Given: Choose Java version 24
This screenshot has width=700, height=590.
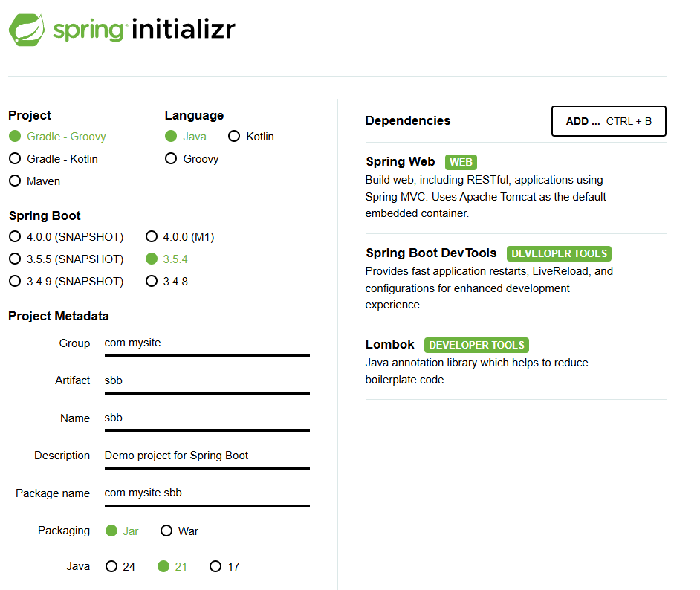Looking at the screenshot, I should tap(120, 567).
